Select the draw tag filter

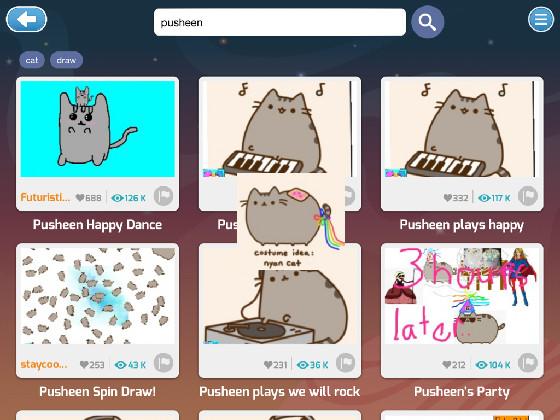pos(66,60)
